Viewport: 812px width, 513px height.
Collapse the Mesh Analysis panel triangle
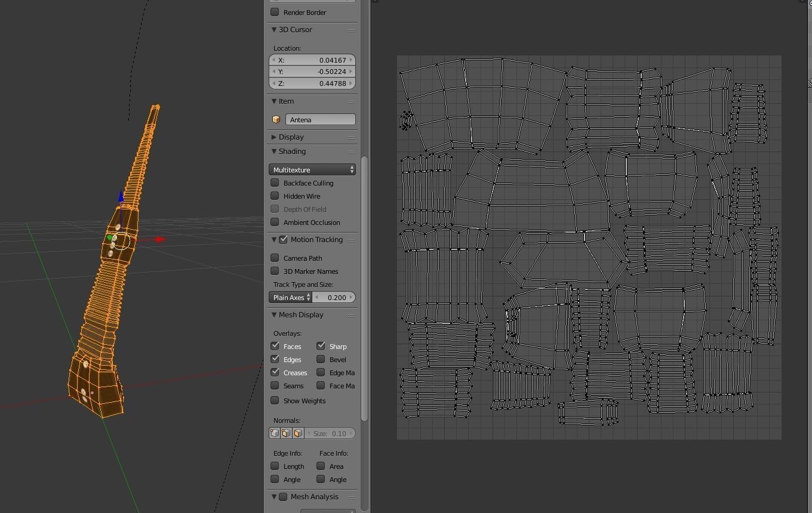(274, 497)
